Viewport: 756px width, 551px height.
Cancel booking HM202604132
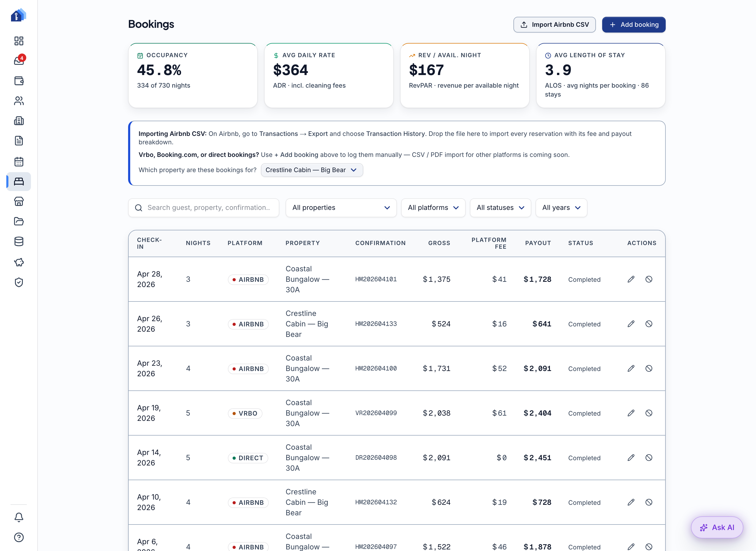coord(649,502)
